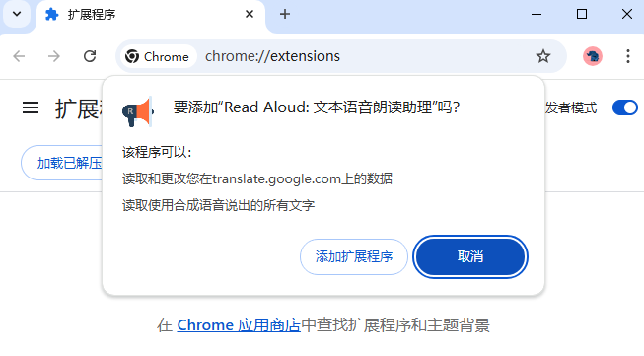Image resolution: width=644 pixels, height=356 pixels.
Task: Open Chrome's three-dot menu
Action: [x=628, y=56]
